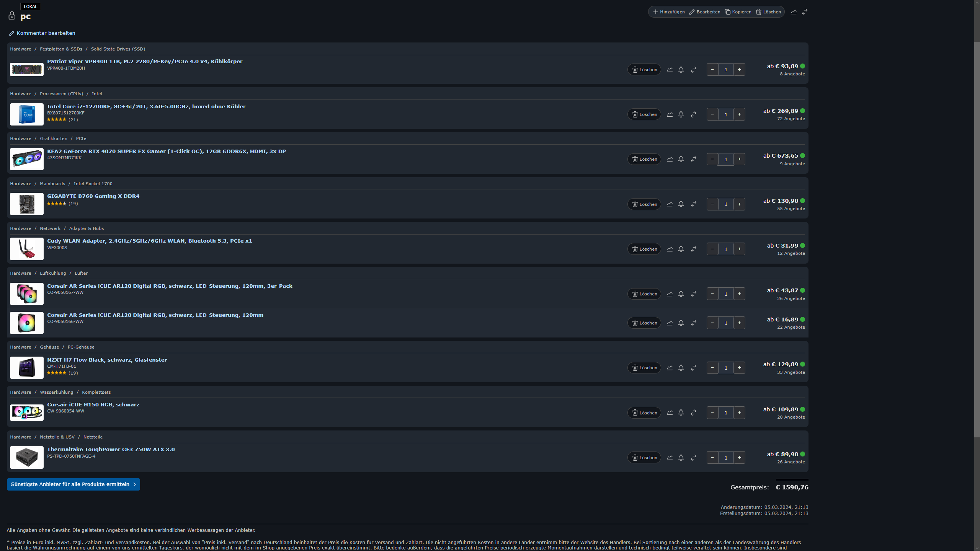Click Kopieren in the top toolbar
The image size is (980, 551).
738,12
